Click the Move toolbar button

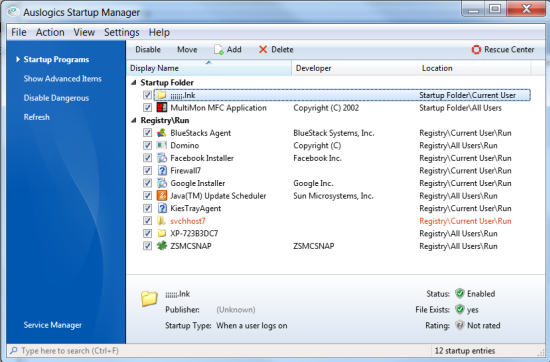187,49
